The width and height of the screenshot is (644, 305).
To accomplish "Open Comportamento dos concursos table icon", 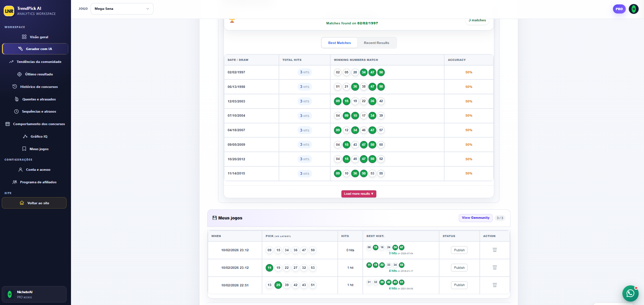I will [x=7, y=124].
